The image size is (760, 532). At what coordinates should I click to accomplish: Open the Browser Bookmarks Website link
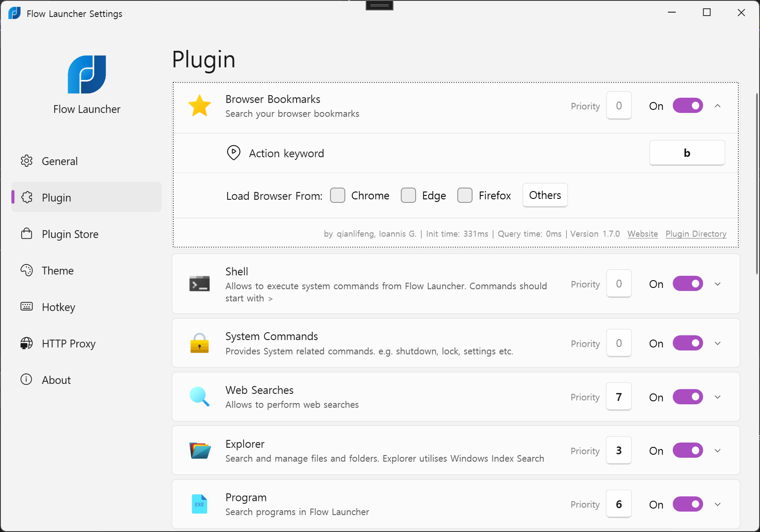coord(643,234)
